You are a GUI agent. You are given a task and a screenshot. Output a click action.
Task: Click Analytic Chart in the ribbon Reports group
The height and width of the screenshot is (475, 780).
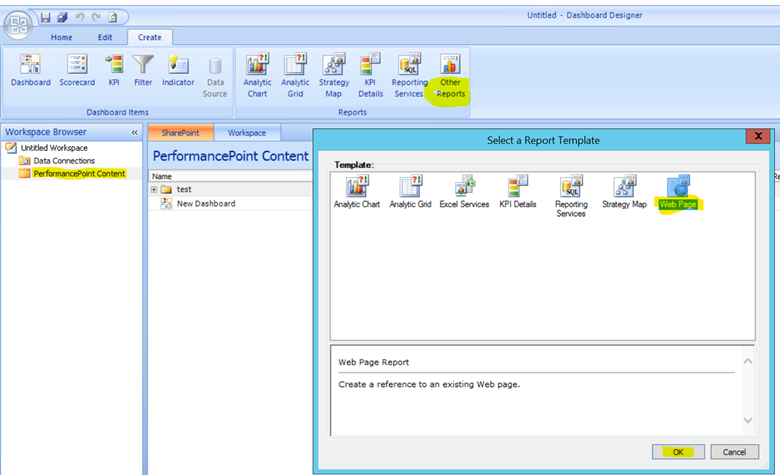click(257, 76)
